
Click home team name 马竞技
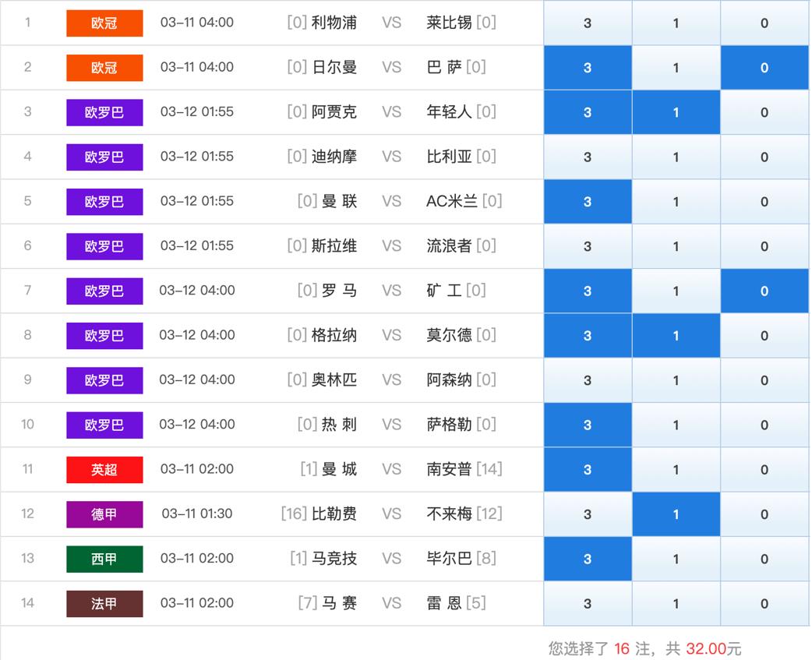click(334, 559)
